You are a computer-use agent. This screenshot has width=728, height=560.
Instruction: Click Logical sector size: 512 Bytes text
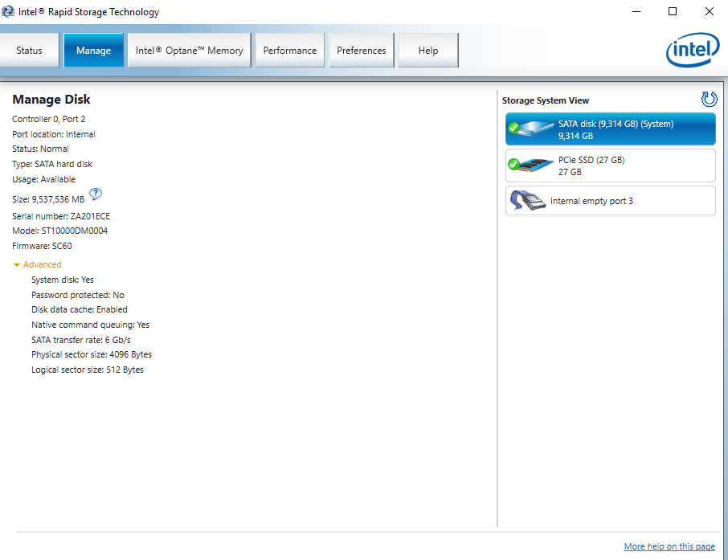click(x=88, y=370)
